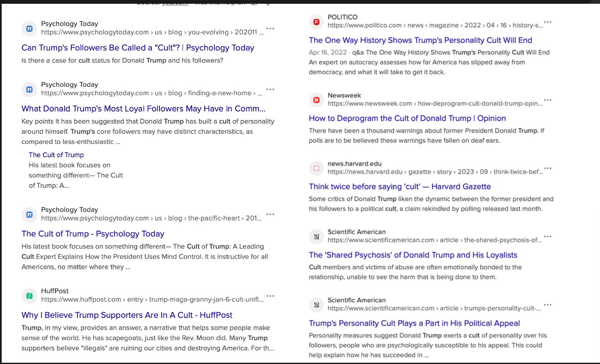Click scientificamerican.com URL containing 'trumps-personality-cult'
Screen dimensions: 600x364
(x=434, y=309)
